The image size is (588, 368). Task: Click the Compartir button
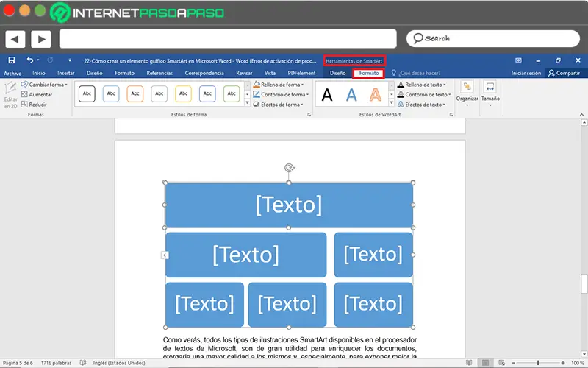[564, 73]
